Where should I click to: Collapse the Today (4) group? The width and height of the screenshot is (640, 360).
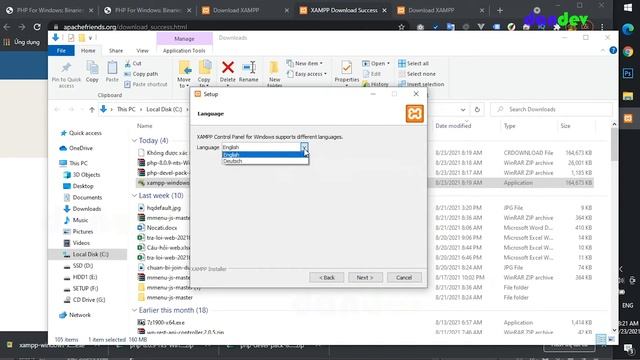pos(134,140)
